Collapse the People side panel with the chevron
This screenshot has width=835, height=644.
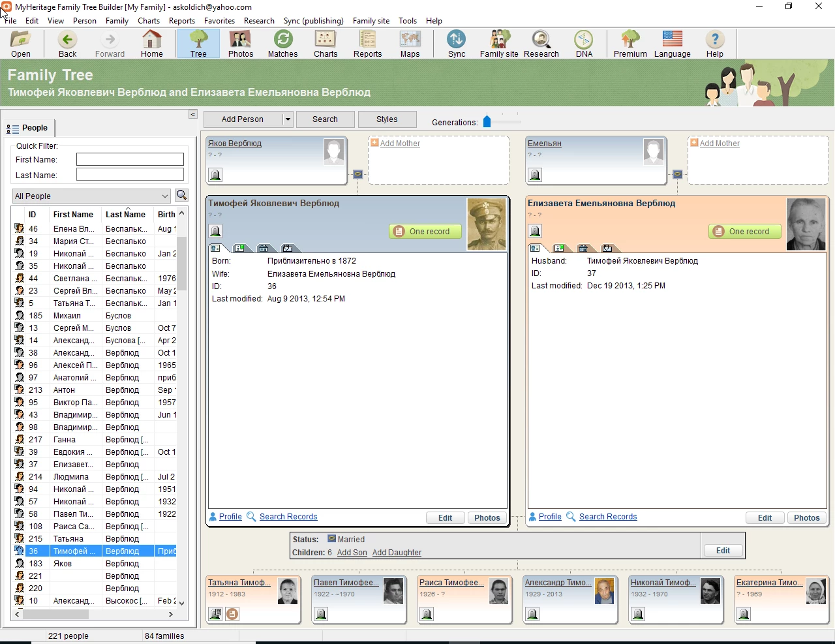click(192, 114)
